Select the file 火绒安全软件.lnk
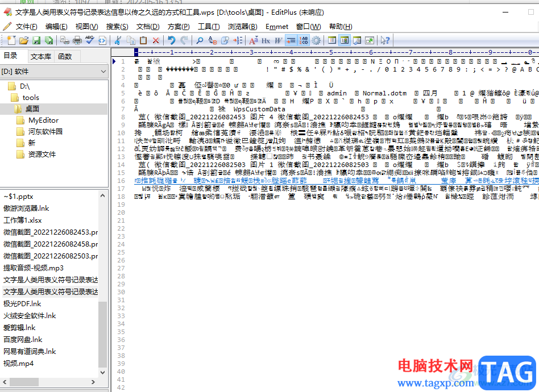This screenshot has height=392, width=539. coord(30,316)
